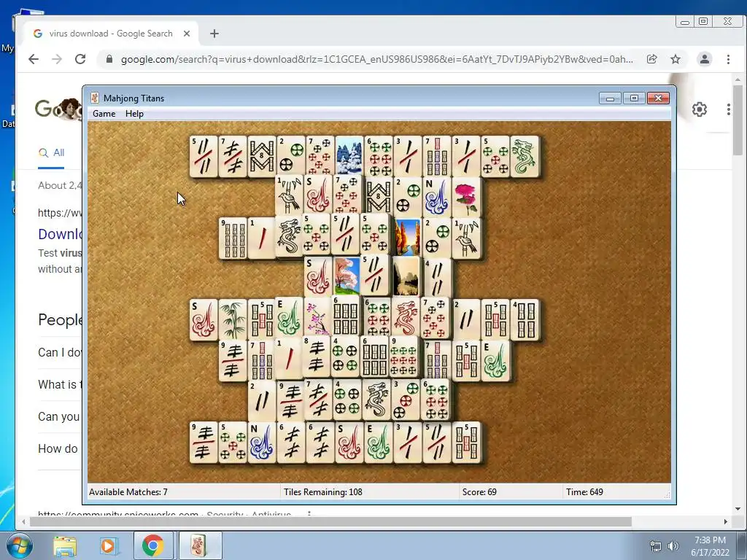Pick the brown landscape season tile

[x=406, y=276]
